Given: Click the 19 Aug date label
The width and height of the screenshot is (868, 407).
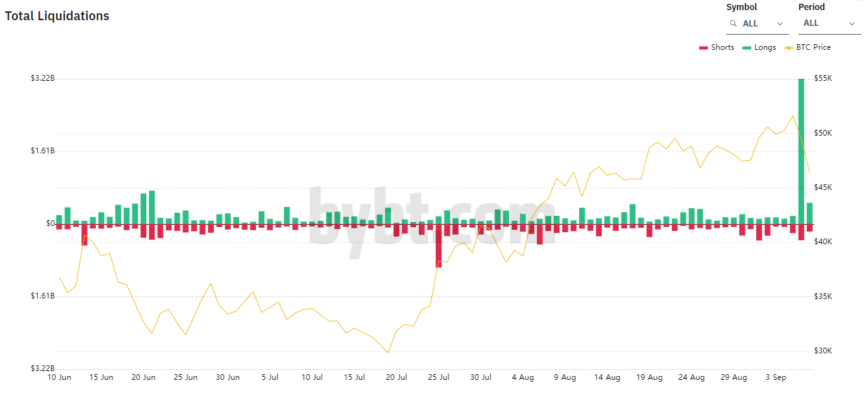Looking at the screenshot, I should click(649, 377).
